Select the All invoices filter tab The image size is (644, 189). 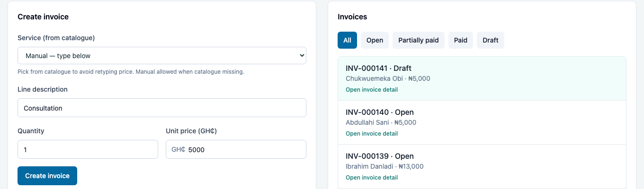click(x=347, y=40)
